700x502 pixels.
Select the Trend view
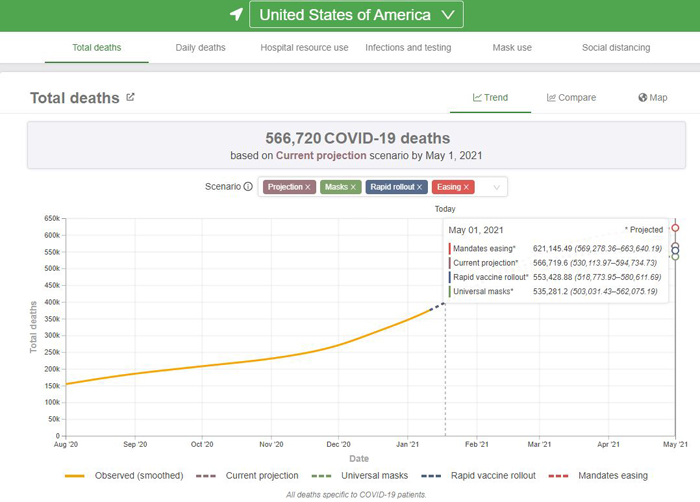[x=490, y=98]
